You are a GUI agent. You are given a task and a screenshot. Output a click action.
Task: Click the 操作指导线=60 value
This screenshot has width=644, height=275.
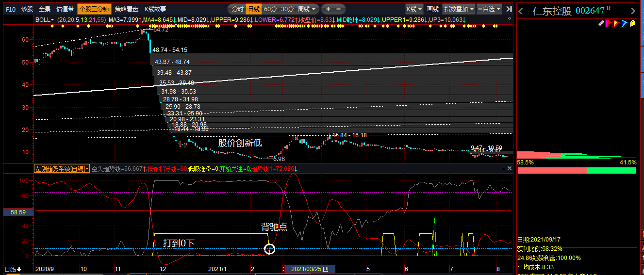167,168
